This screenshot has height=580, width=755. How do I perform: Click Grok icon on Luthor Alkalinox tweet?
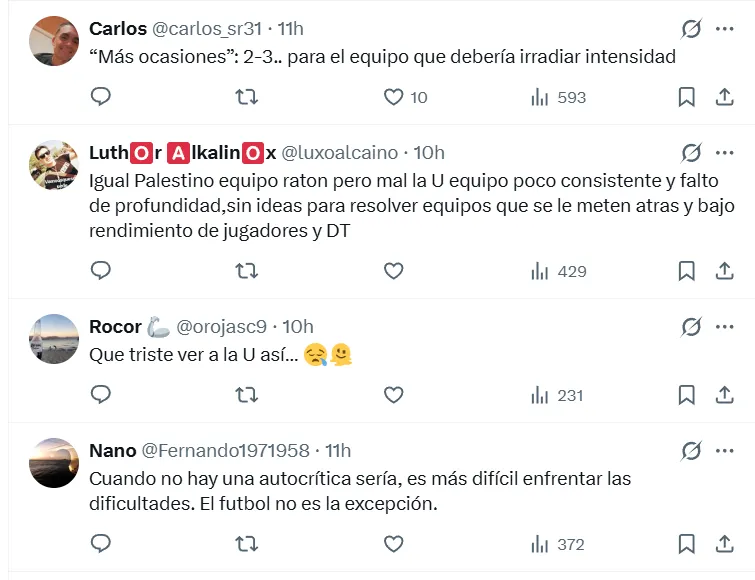tap(690, 153)
